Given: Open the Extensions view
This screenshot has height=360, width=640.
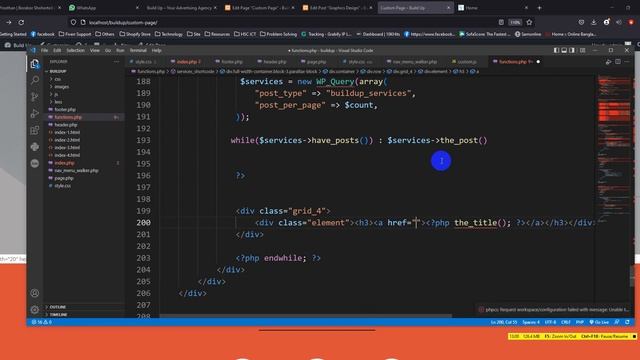Looking at the screenshot, I should (35, 130).
